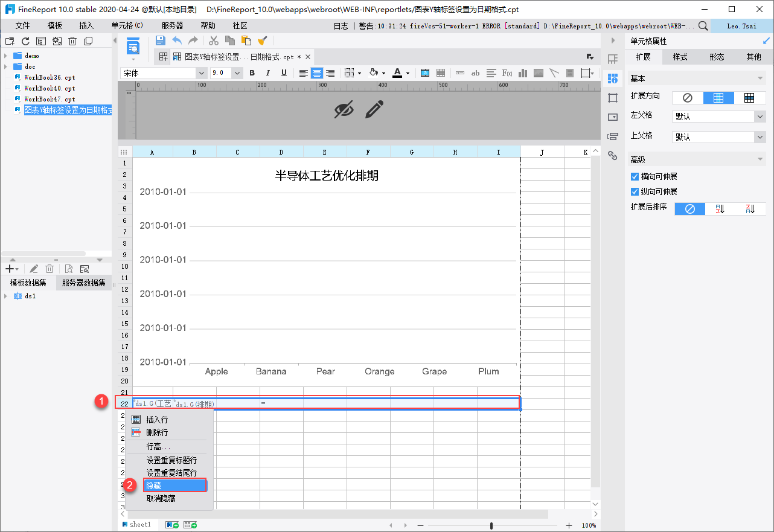Toggle underline formatting

coord(284,73)
